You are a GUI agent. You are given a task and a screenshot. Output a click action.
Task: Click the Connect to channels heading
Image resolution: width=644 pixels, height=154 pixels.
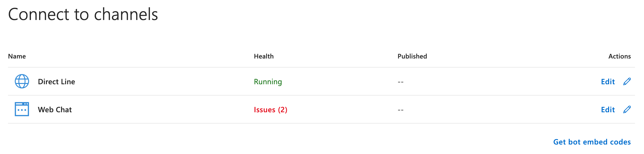(83, 14)
